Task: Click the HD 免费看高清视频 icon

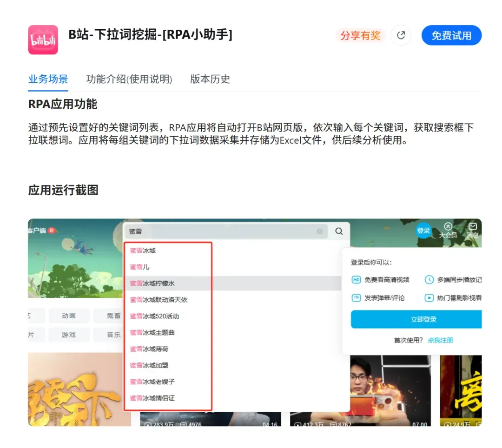Action: (x=356, y=280)
